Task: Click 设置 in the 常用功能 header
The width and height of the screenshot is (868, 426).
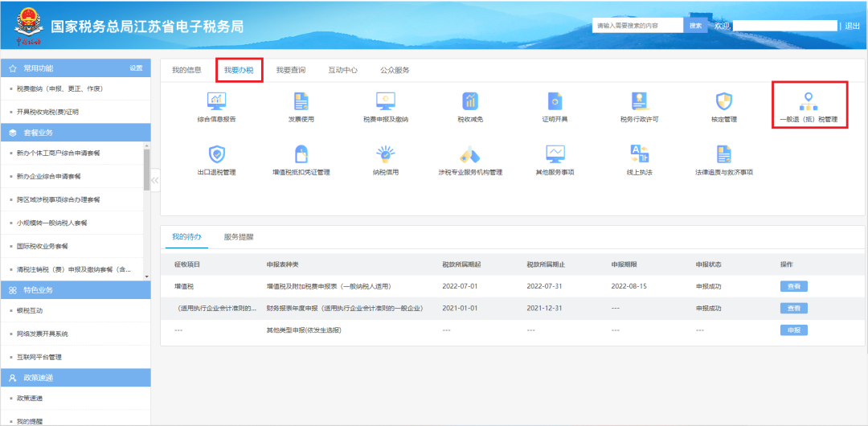Action: pos(136,68)
